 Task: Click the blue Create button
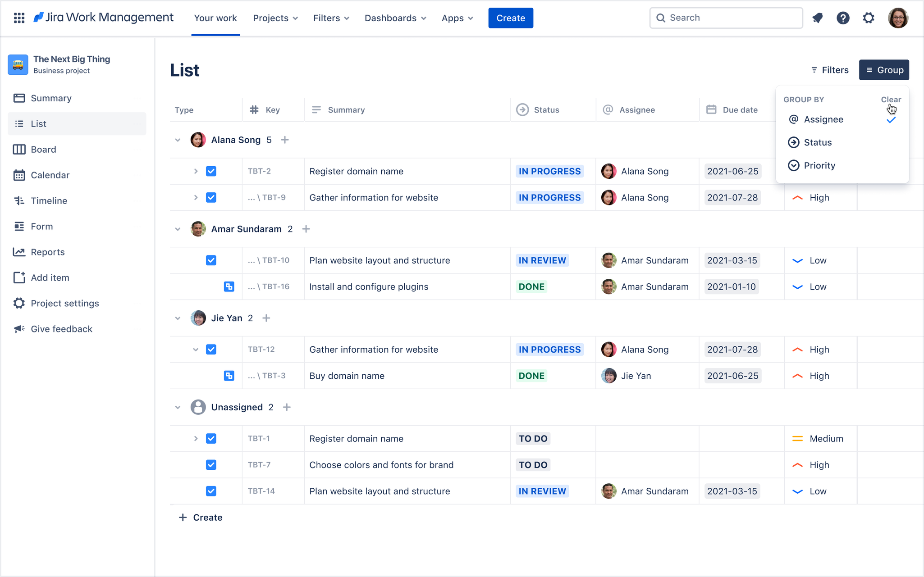pyautogui.click(x=510, y=18)
